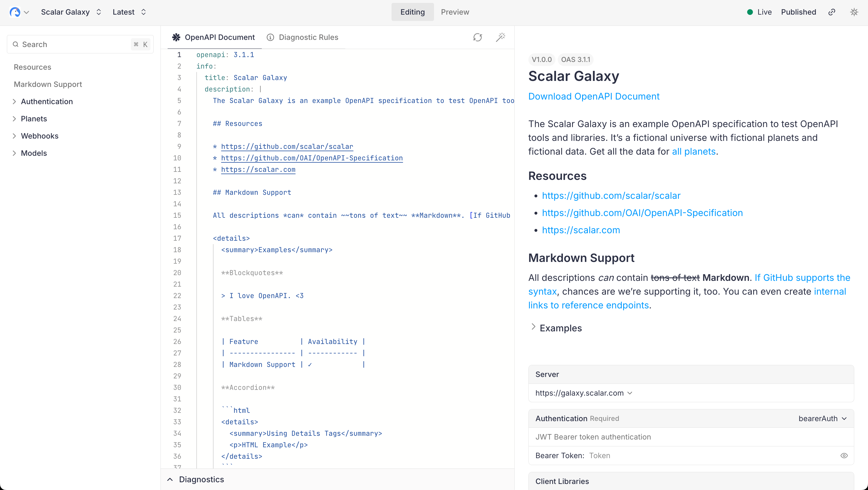Viewport: 868px width, 490px height.
Task: Click the ## Markdown Support line in editor
Action: point(252,192)
